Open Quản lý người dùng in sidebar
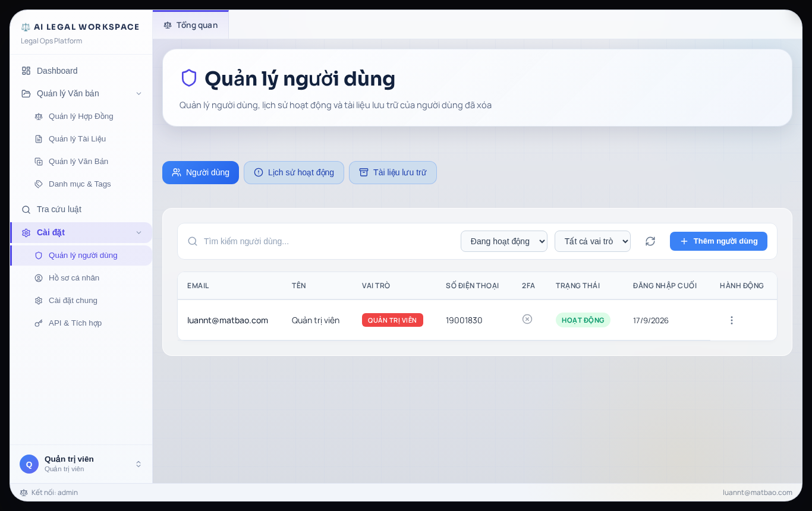 click(81, 255)
